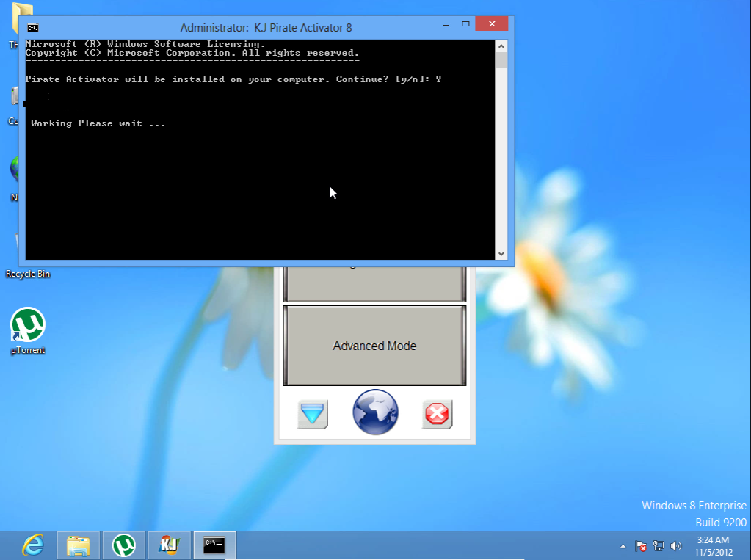Viewport: 751px width, 560px height.
Task: Maximize the KJ Pirate Activator 8 console
Action: 465,24
